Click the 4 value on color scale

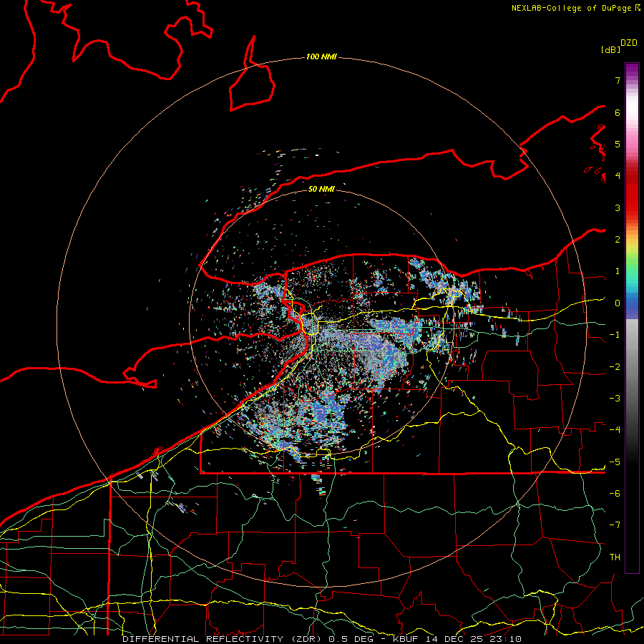[x=618, y=176]
